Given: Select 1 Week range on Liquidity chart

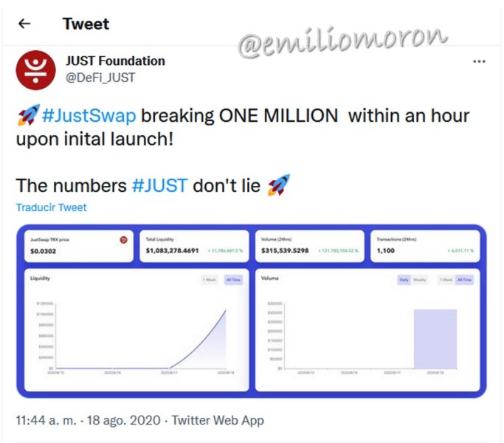Looking at the screenshot, I should point(210,280).
